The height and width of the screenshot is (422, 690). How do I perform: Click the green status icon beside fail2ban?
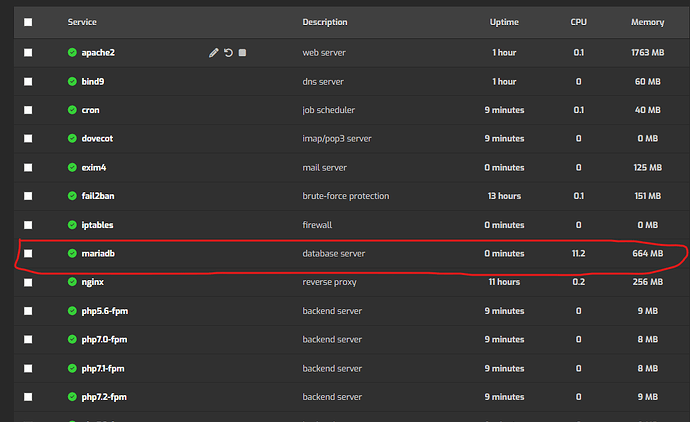72,196
